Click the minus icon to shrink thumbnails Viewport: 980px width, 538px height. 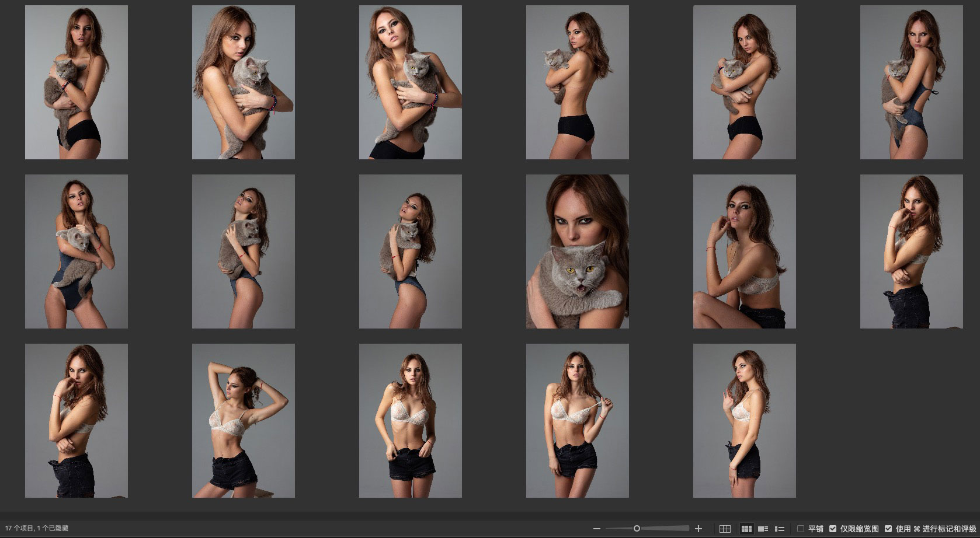(597, 529)
